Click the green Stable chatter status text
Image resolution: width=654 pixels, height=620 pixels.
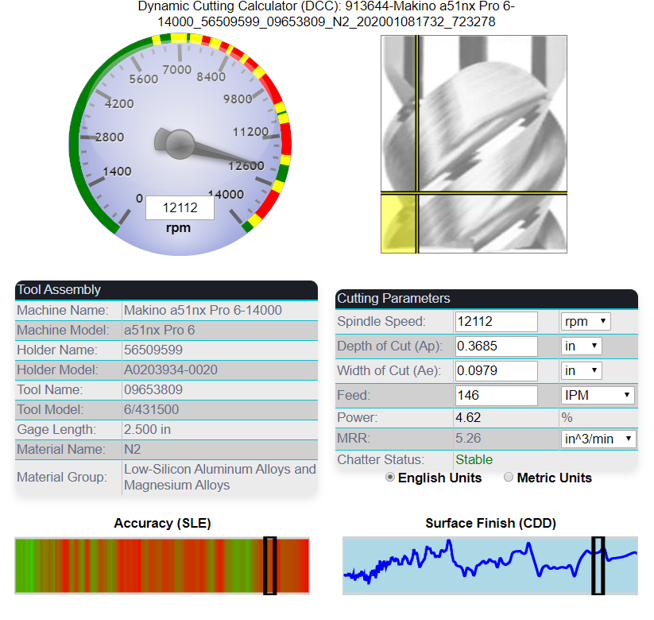coord(474,459)
